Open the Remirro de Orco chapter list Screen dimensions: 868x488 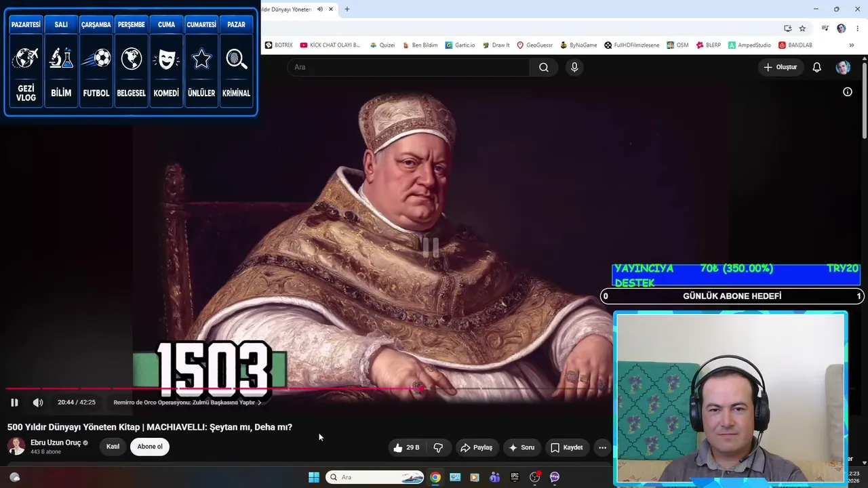(187, 403)
